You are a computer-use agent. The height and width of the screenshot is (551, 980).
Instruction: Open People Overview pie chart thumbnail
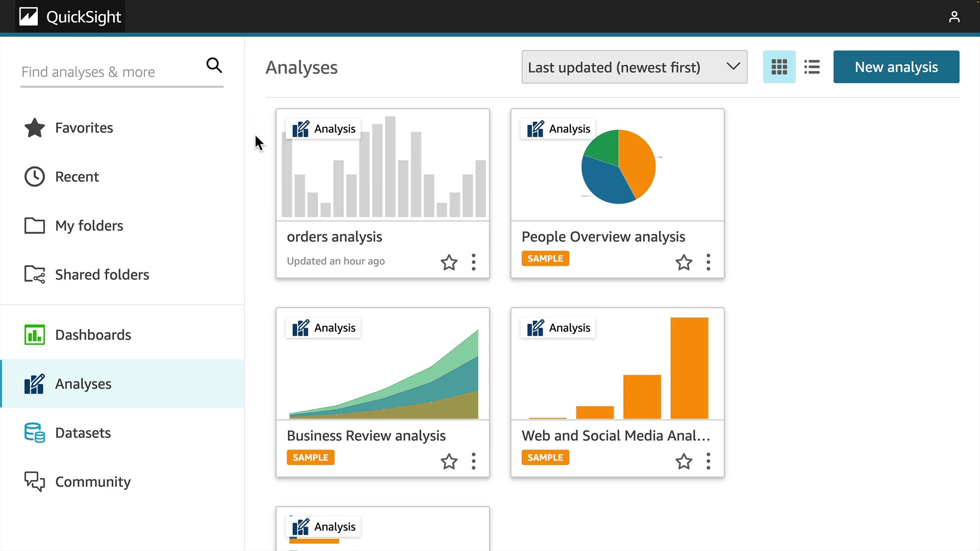tap(618, 166)
